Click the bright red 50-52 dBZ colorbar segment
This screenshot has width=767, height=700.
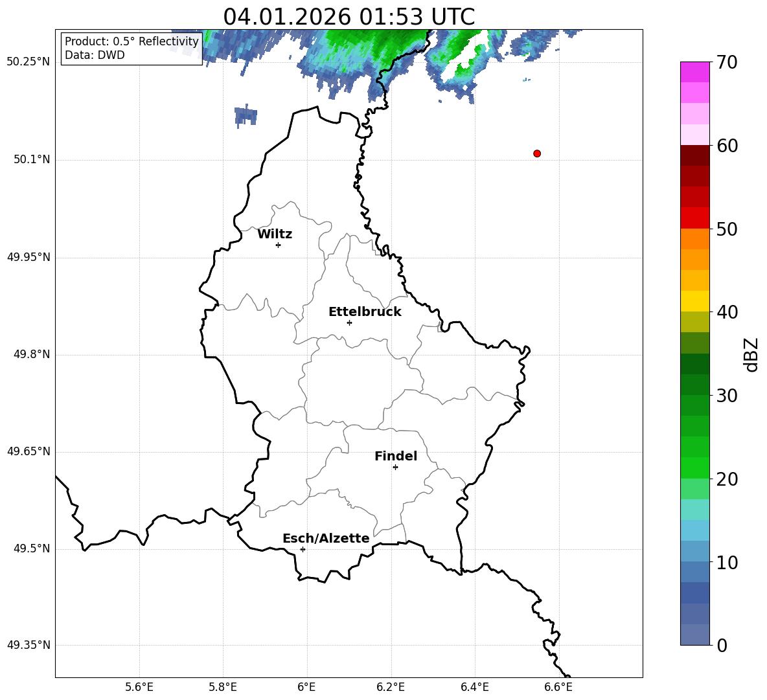[x=695, y=218]
